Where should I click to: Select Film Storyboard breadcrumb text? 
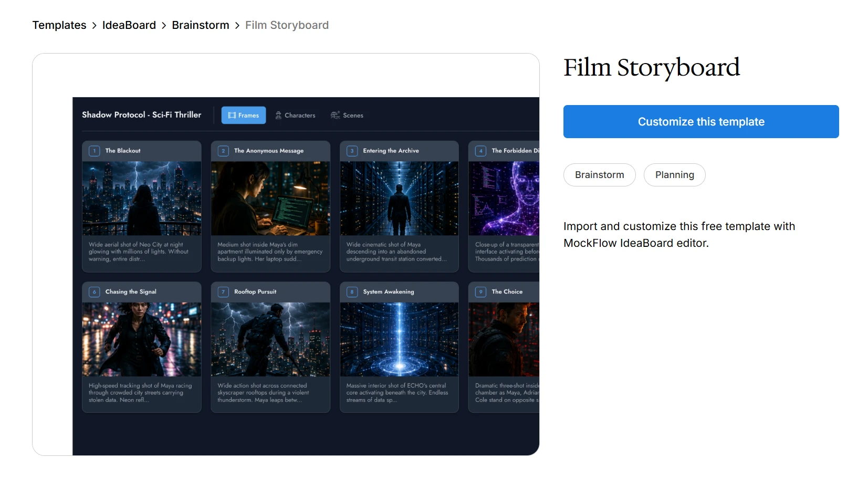pyautogui.click(x=287, y=25)
